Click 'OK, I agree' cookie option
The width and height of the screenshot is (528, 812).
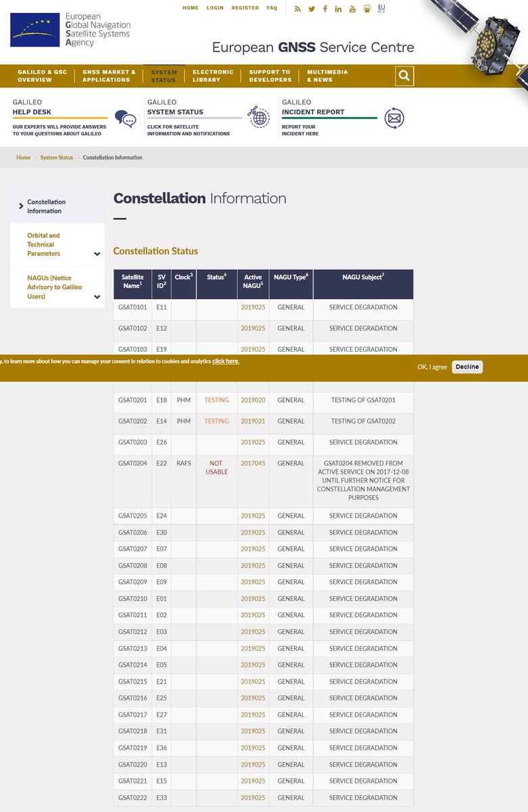[432, 367]
